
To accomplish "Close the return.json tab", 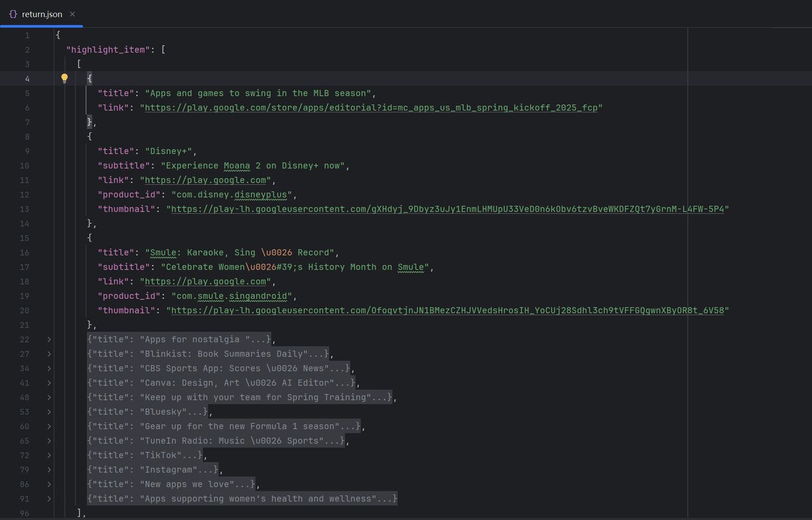I will pyautogui.click(x=72, y=14).
